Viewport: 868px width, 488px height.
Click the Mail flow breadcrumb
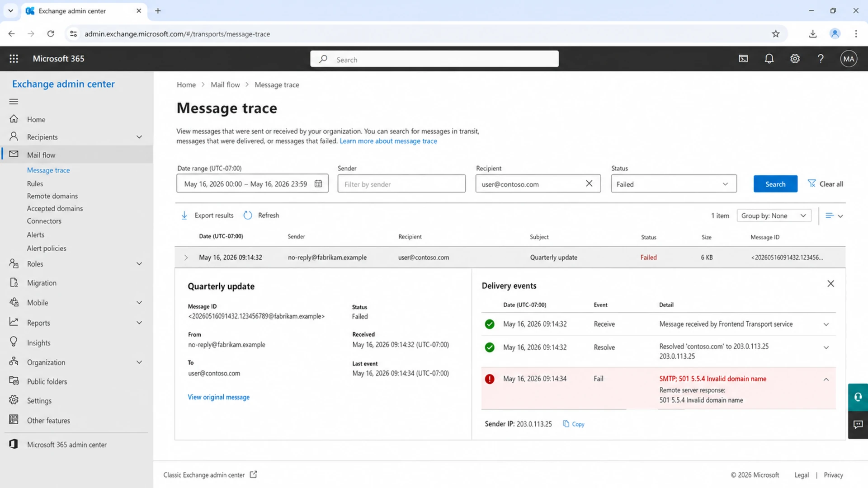coord(225,85)
